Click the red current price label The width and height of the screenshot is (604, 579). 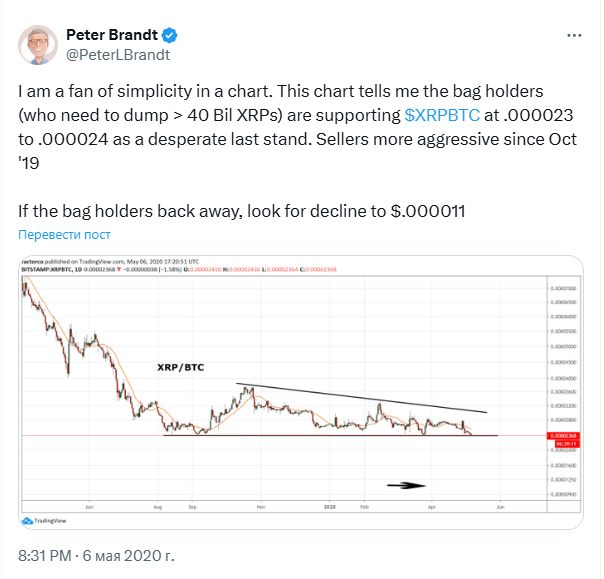[x=563, y=436]
